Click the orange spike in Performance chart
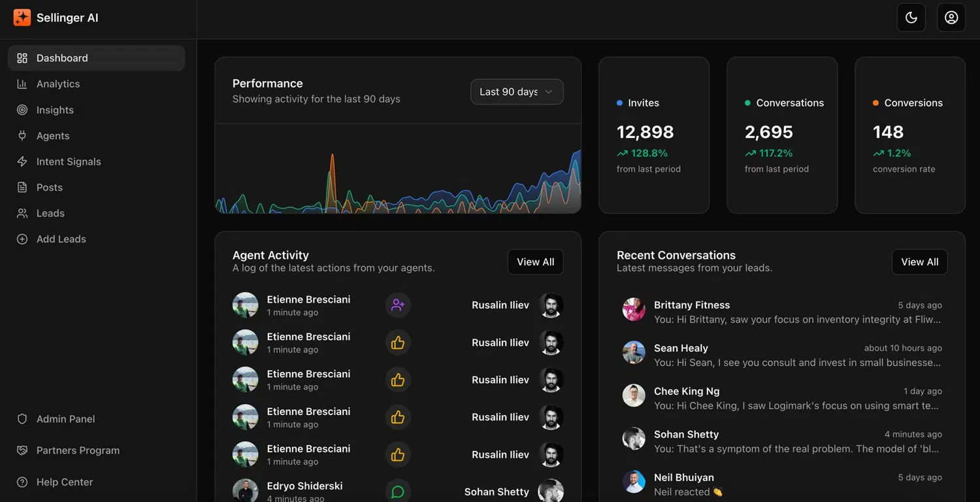 click(332, 163)
